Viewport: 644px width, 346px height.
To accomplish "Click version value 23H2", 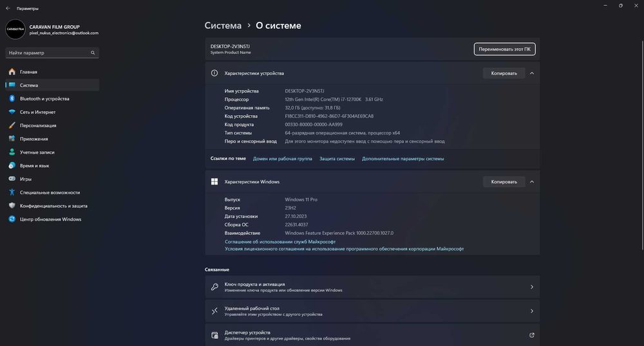I will click(x=290, y=208).
